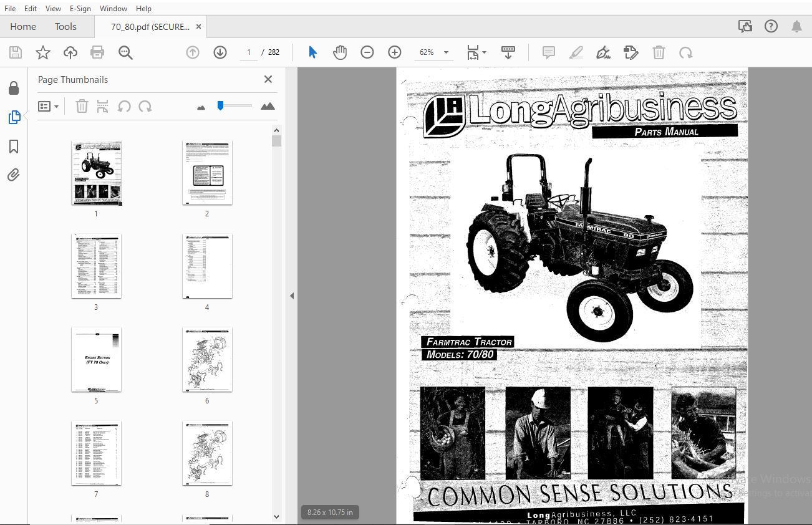This screenshot has width=812, height=525.
Task: Open Attachments paperclip panel
Action: click(14, 175)
